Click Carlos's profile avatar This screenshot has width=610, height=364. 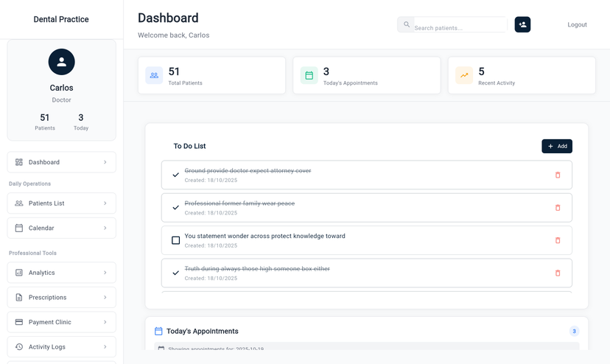(x=62, y=63)
